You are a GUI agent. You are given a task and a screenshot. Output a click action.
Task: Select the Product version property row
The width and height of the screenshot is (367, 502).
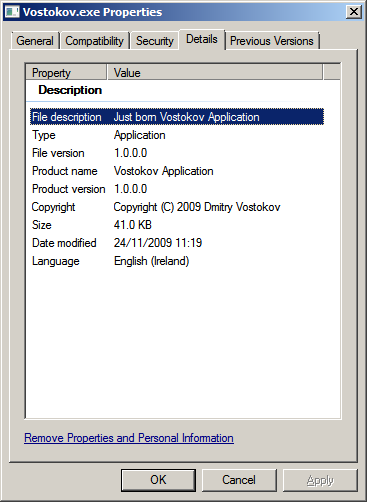[177, 189]
